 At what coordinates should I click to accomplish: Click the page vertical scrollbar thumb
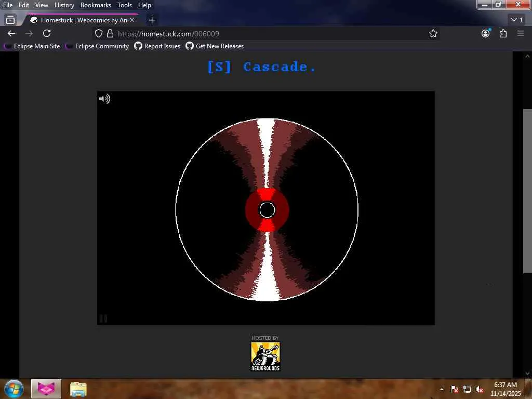click(x=527, y=191)
